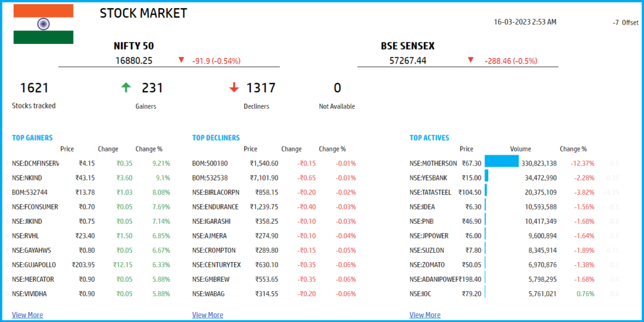Click the red triangle next to NIFTY 50 value
Screen dimensions: 644x322
181,60
